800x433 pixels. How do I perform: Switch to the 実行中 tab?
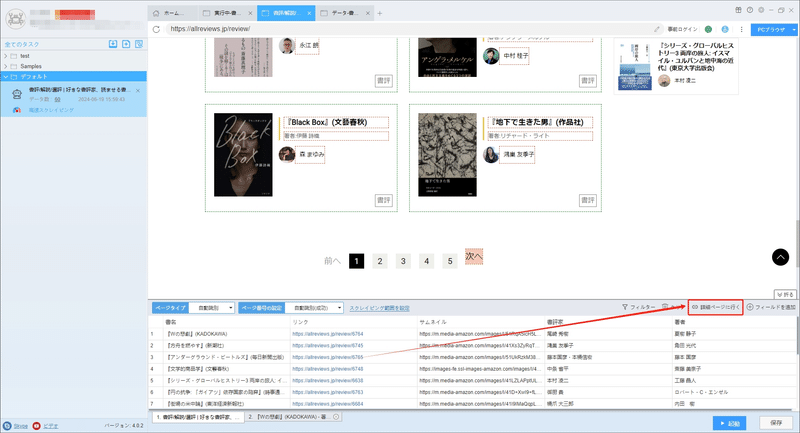(226, 13)
